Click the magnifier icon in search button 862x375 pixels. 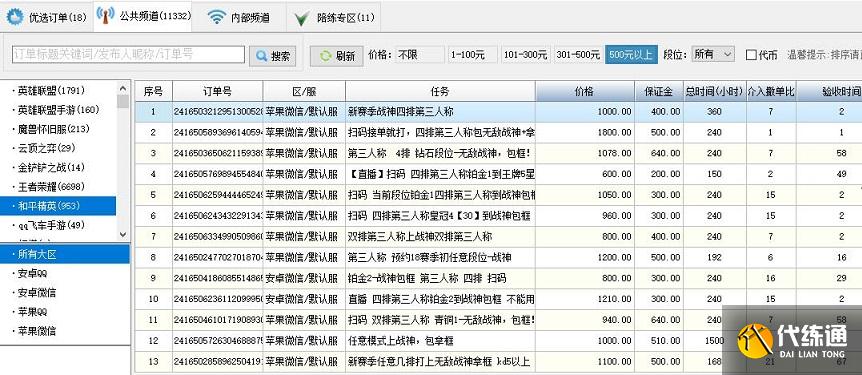(x=261, y=56)
